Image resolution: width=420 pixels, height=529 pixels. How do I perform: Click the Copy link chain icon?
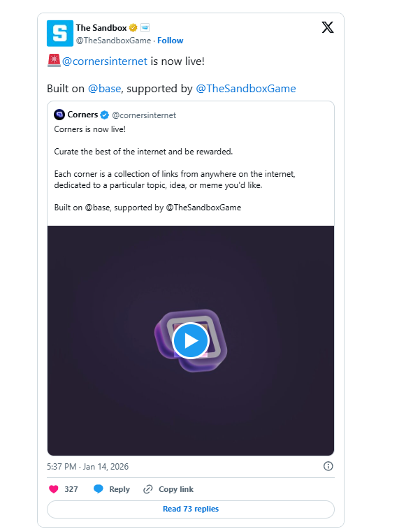pyautogui.click(x=147, y=489)
